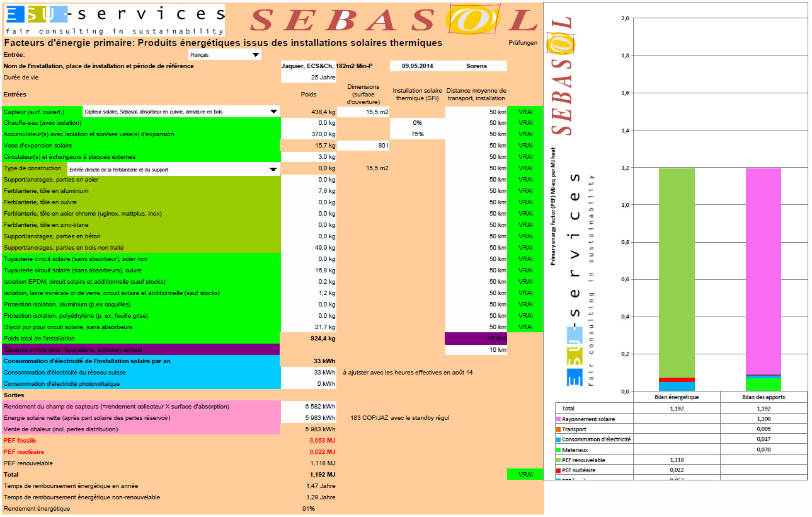Screen dimensions: 812x517
Task: Click the Primary energy factor vertical axis title
Action: 553,206
